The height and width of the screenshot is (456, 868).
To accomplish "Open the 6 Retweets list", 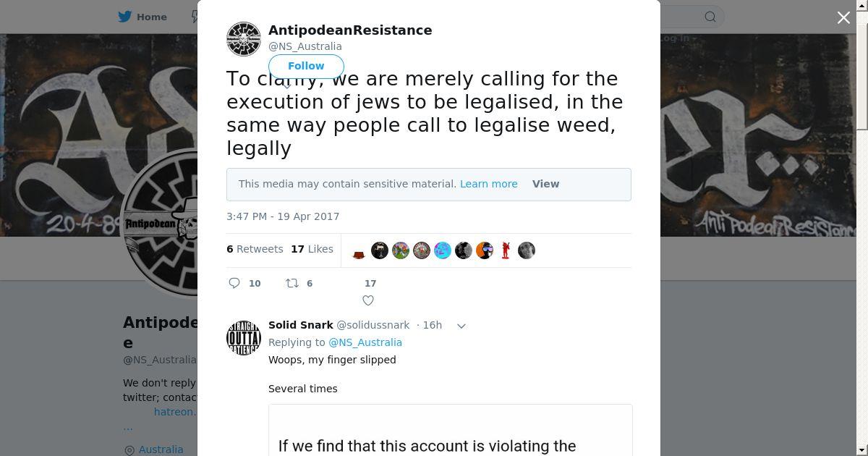I will [255, 249].
